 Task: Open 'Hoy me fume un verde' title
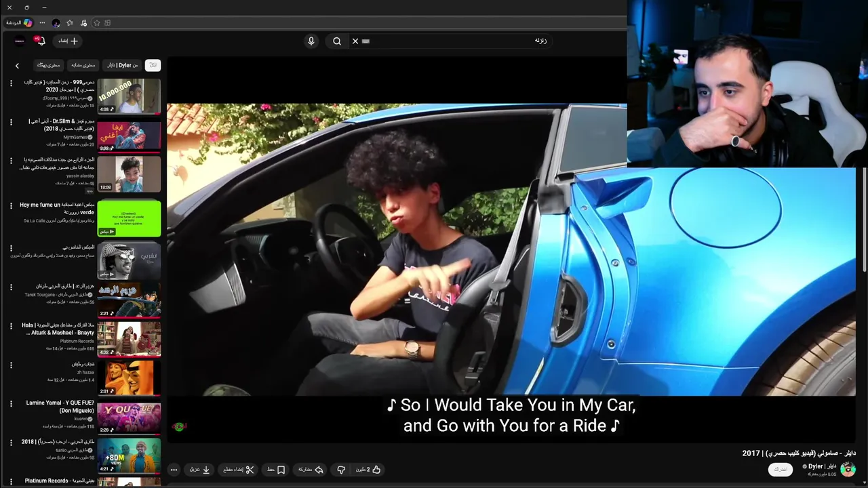57,208
